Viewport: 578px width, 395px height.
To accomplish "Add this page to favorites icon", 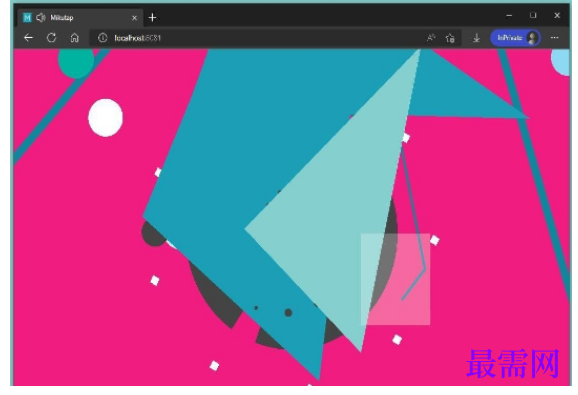I will click(x=450, y=38).
